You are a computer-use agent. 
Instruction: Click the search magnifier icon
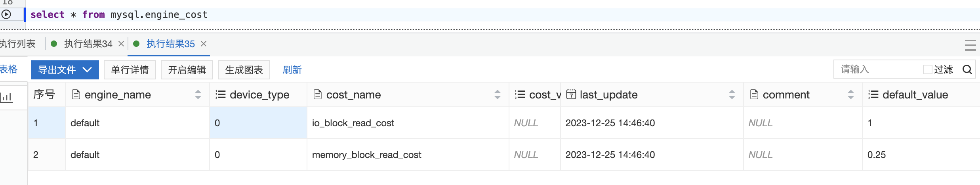[967, 70]
